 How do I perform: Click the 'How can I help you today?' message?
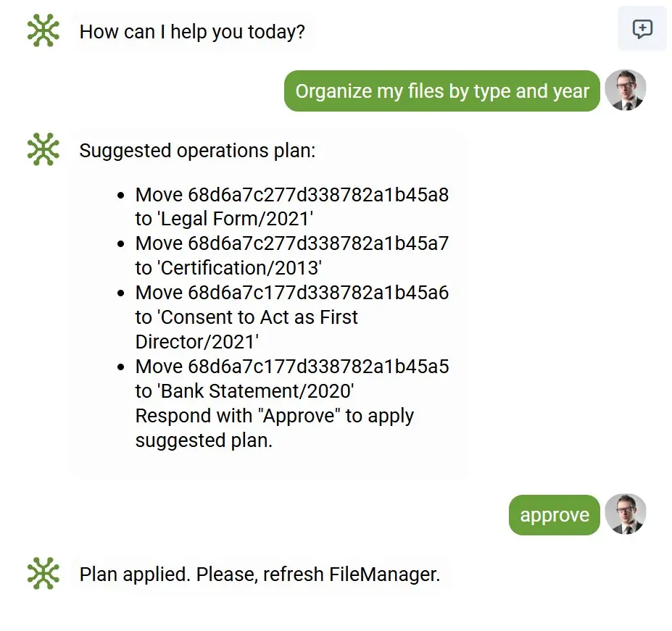[x=192, y=32]
